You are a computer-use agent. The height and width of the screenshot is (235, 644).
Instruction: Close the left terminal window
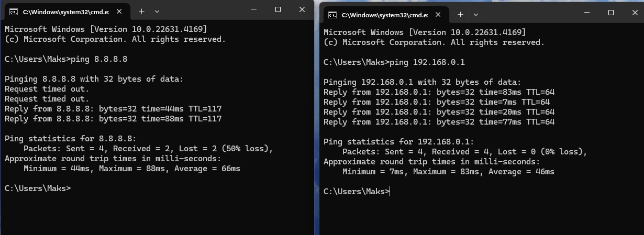(x=302, y=9)
